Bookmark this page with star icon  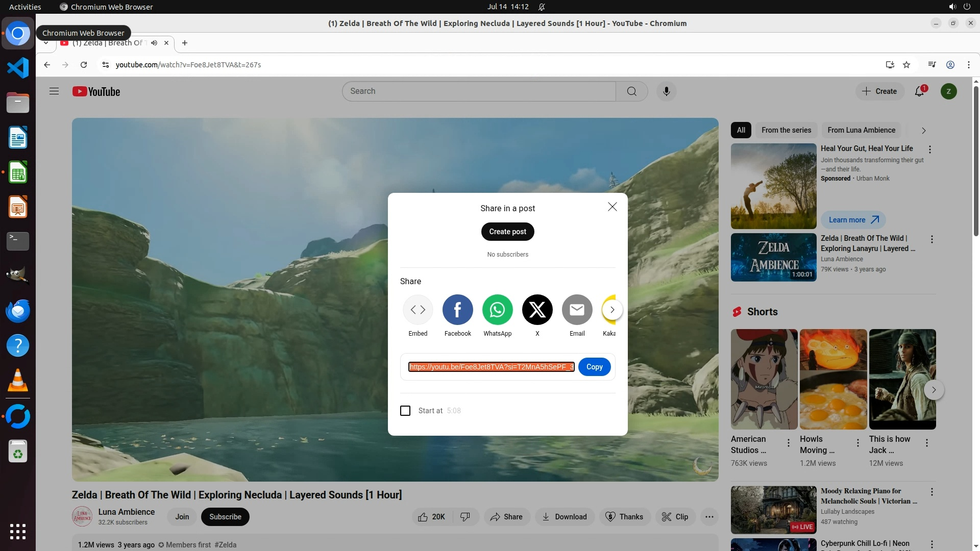[906, 65]
